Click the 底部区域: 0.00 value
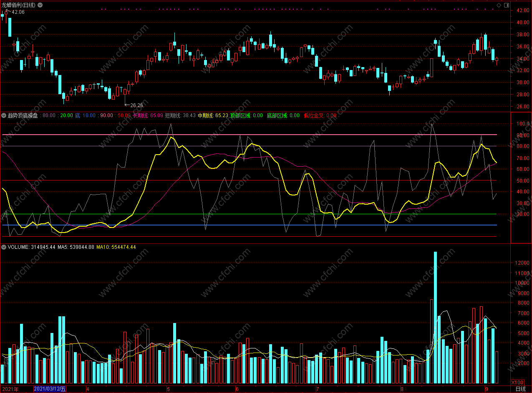The image size is (532, 393). (283, 115)
